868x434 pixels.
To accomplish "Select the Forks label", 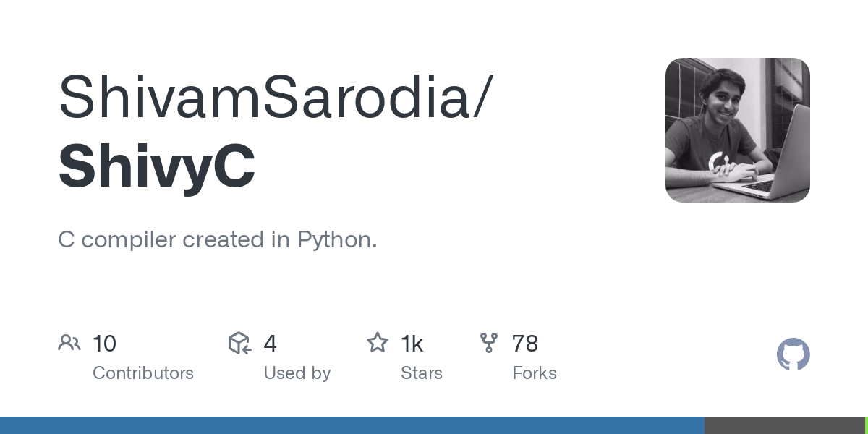I will 535,373.
